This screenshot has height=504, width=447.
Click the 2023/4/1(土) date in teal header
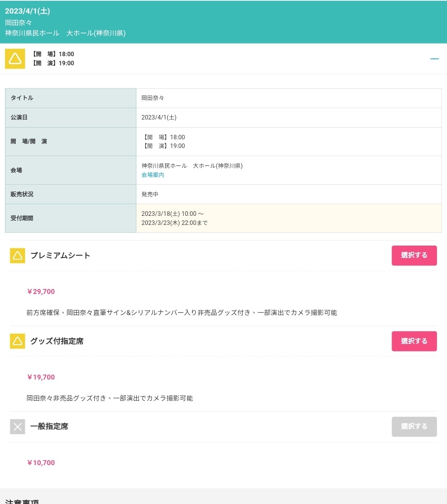(x=27, y=11)
